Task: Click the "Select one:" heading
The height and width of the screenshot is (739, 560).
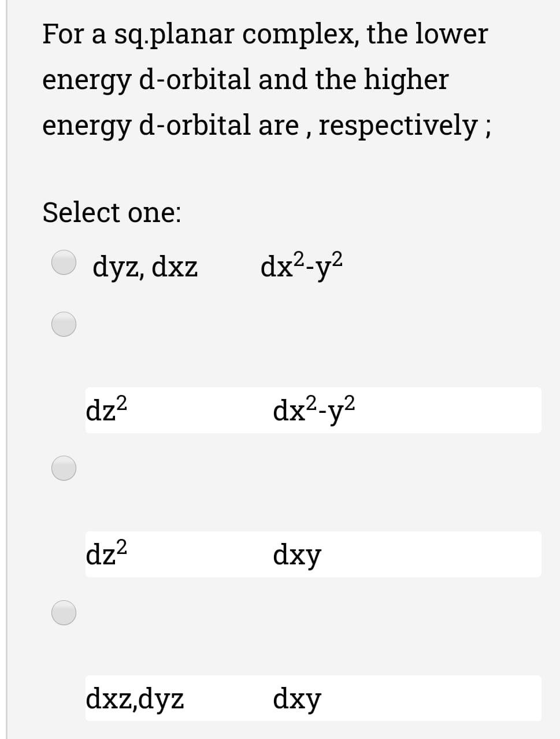Action: point(112,213)
